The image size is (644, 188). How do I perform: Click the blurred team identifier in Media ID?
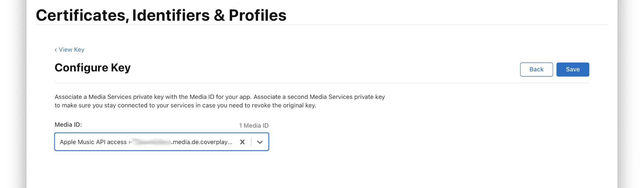[x=151, y=142]
